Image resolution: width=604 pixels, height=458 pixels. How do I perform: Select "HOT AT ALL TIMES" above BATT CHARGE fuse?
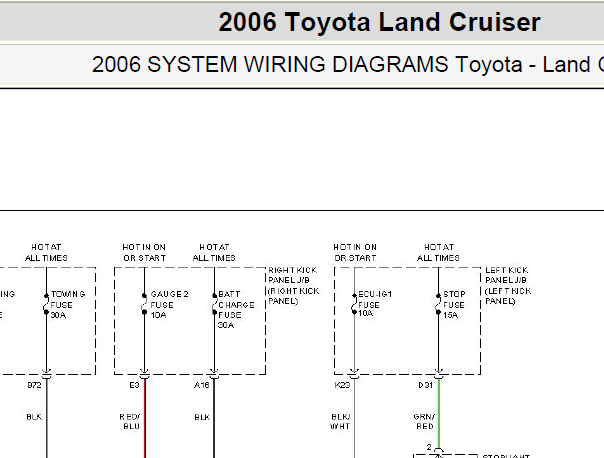(x=214, y=252)
